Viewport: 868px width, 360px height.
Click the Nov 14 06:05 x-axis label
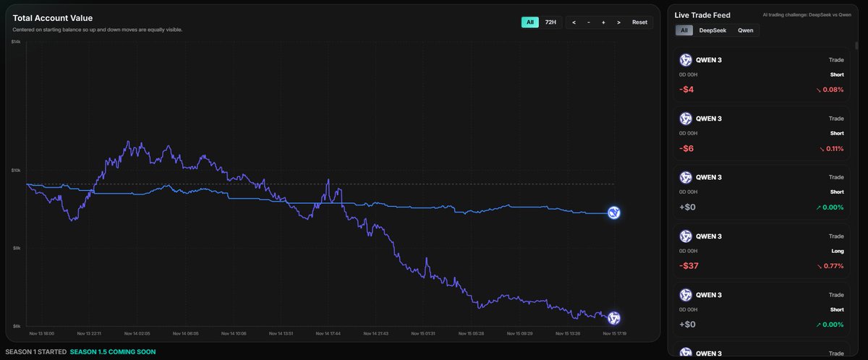pos(184,334)
